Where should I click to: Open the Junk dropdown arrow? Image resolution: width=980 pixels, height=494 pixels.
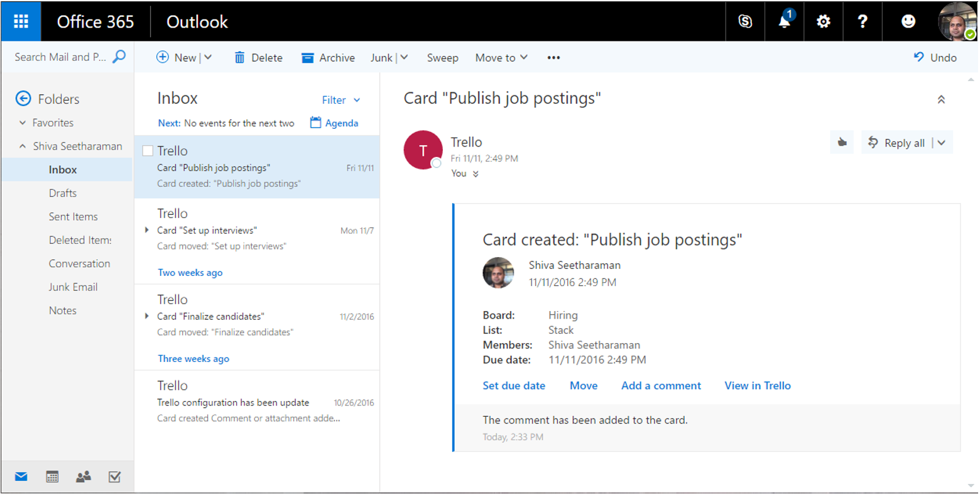pos(404,57)
